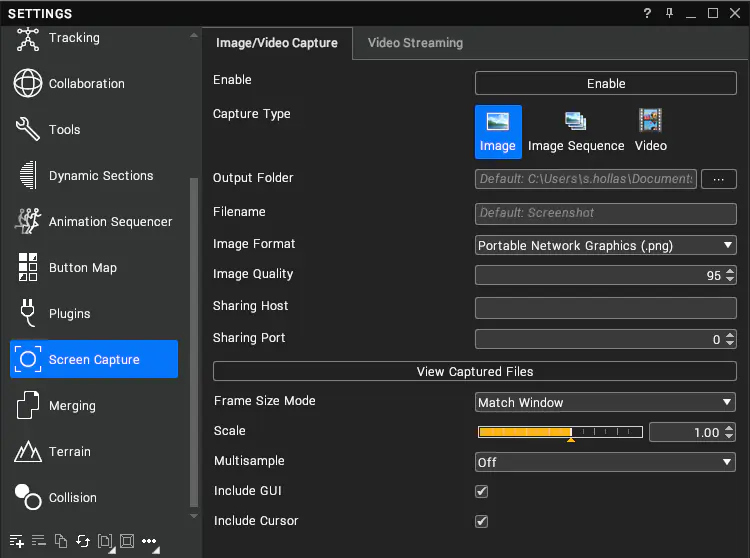Open the three-dots more options menu

pyautogui.click(x=149, y=541)
